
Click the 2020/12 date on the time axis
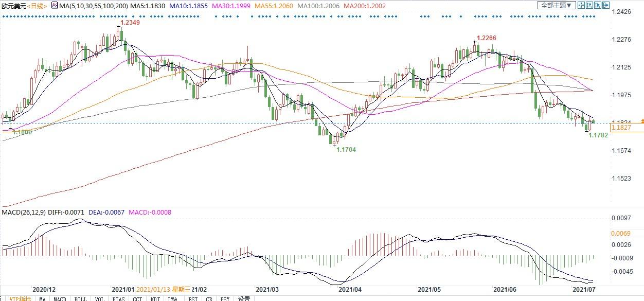tap(44, 290)
